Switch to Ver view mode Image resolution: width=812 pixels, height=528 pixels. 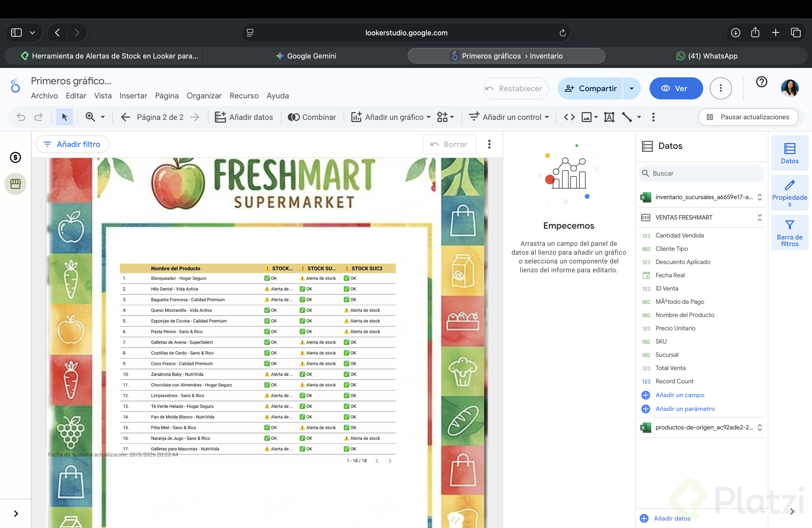[x=676, y=88]
